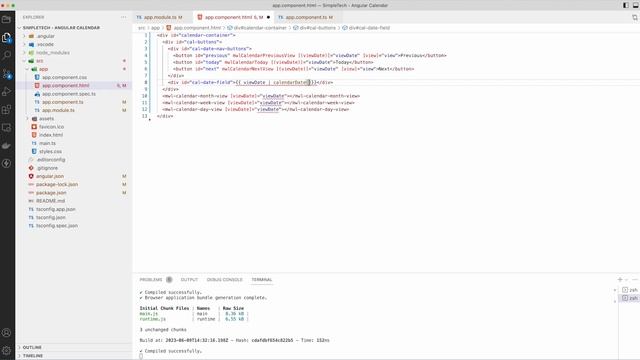Viewport: 640px width, 360px height.
Task: Open tsconfig.app.json file
Action: pyautogui.click(x=56, y=209)
